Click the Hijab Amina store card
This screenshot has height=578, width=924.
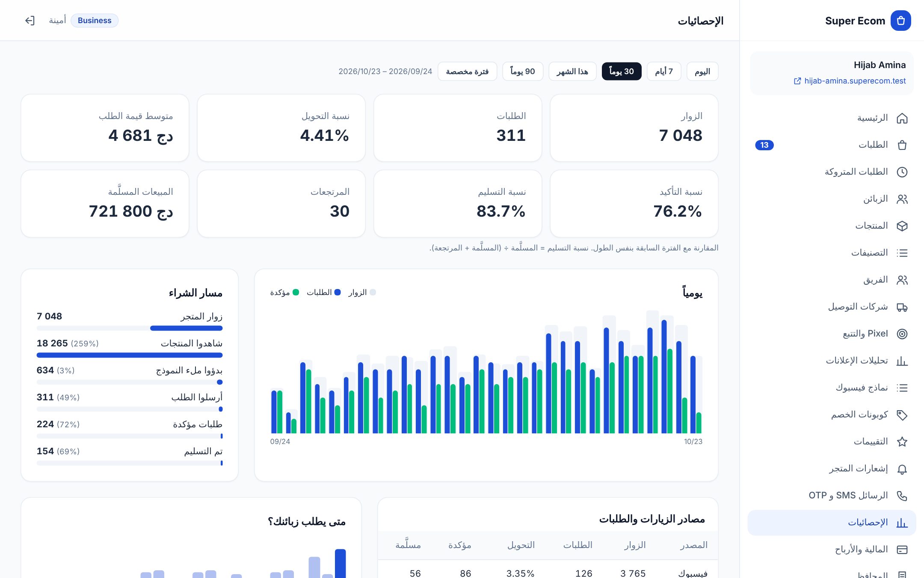tap(832, 73)
